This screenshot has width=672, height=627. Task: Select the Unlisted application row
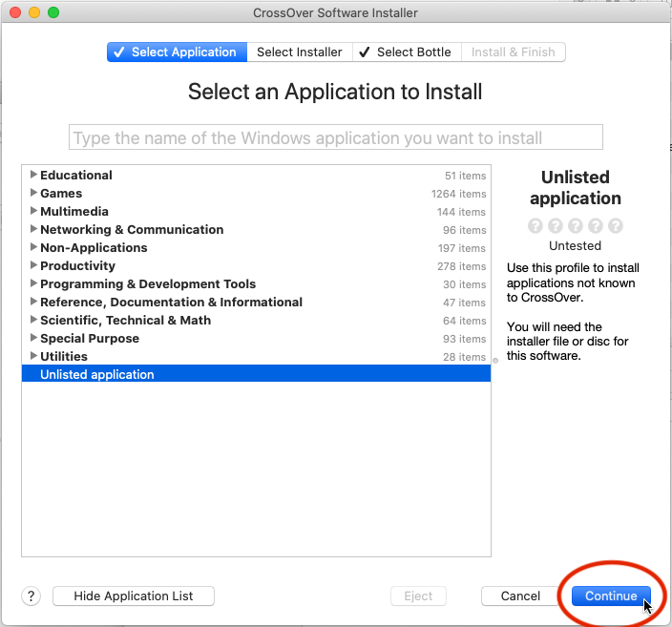point(256,374)
